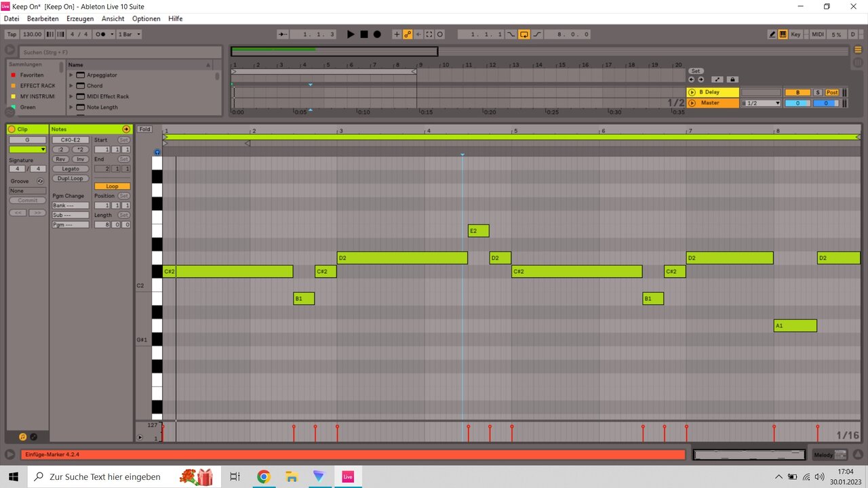Viewport: 868px width, 488px height.
Task: Click the Session Record circle icon
Action: click(x=439, y=34)
